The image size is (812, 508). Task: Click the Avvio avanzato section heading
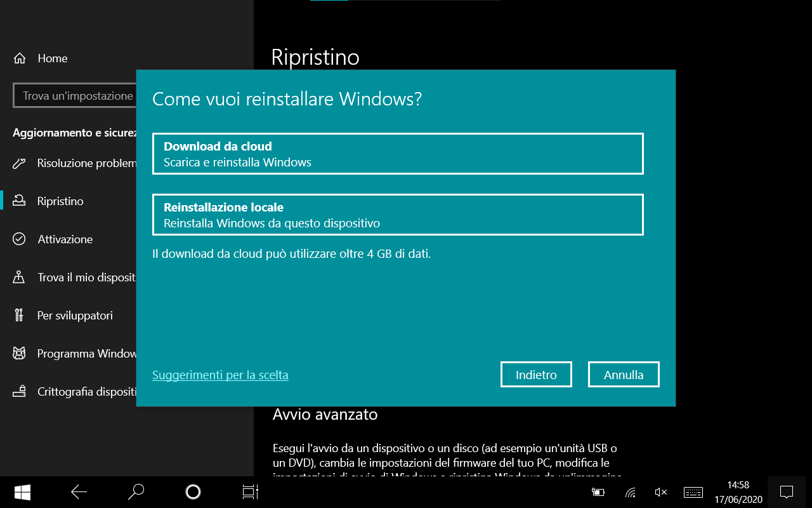[325, 415]
